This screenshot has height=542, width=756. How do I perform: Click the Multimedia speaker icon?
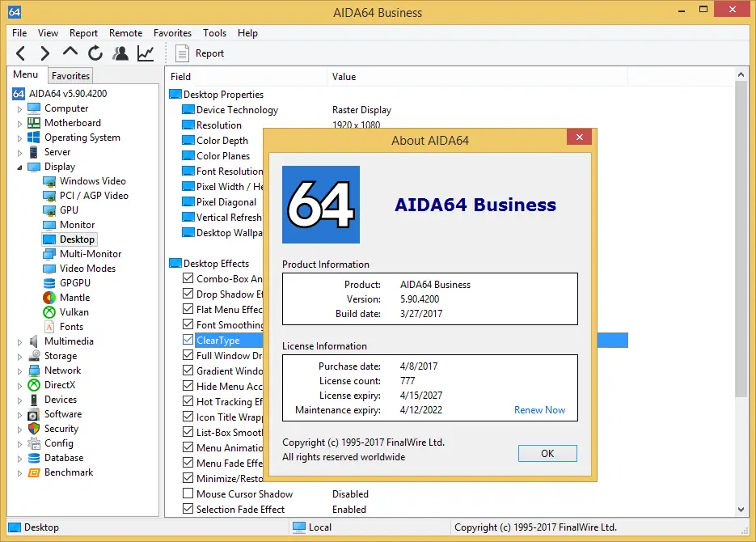click(x=34, y=341)
